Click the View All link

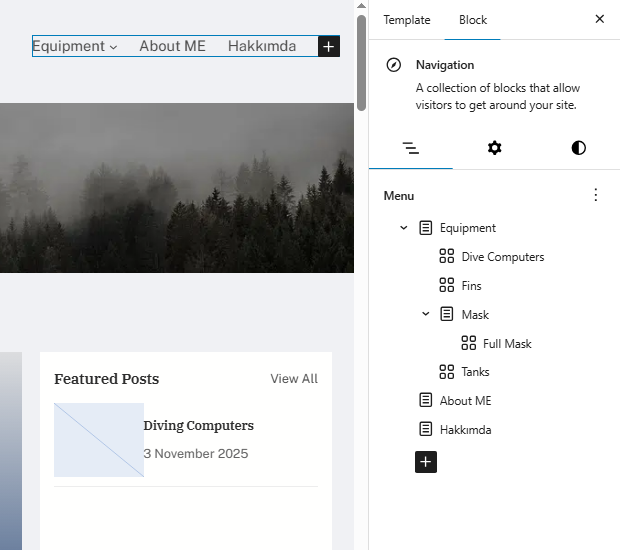294,379
